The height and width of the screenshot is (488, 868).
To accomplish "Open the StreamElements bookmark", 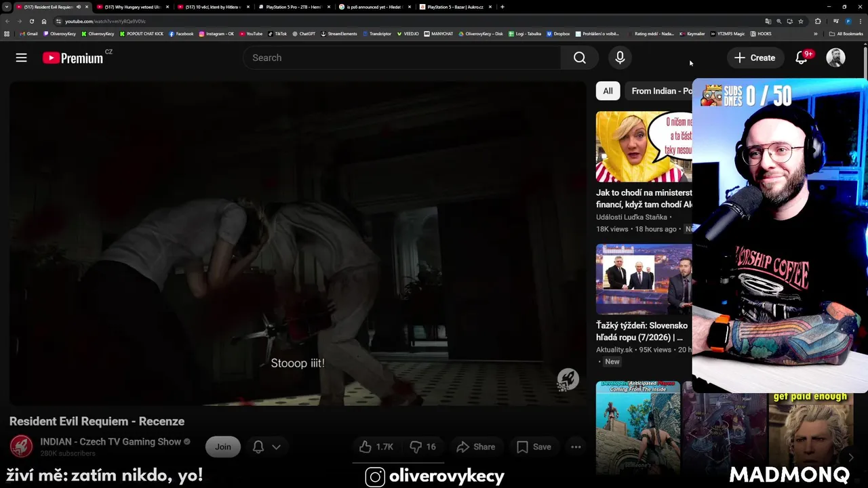I will click(x=338, y=33).
